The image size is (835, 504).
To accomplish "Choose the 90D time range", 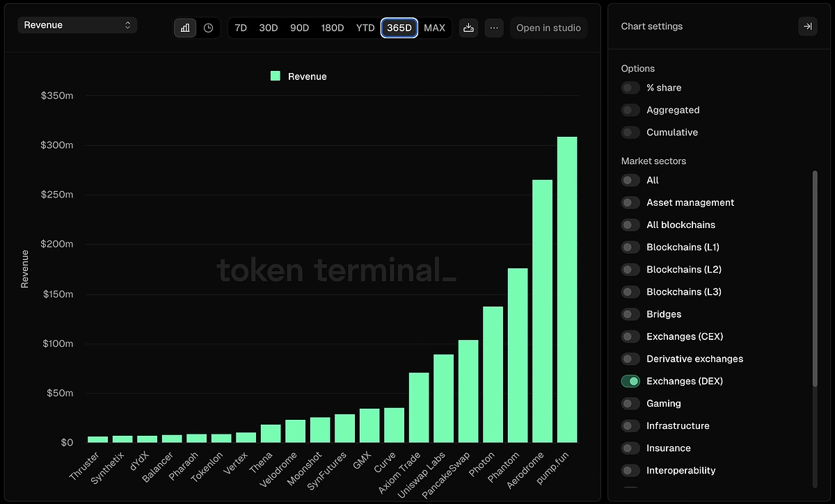I will 299,28.
